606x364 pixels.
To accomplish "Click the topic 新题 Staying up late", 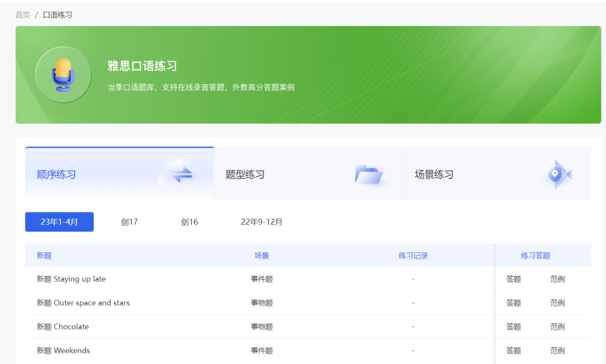I will click(x=71, y=279).
